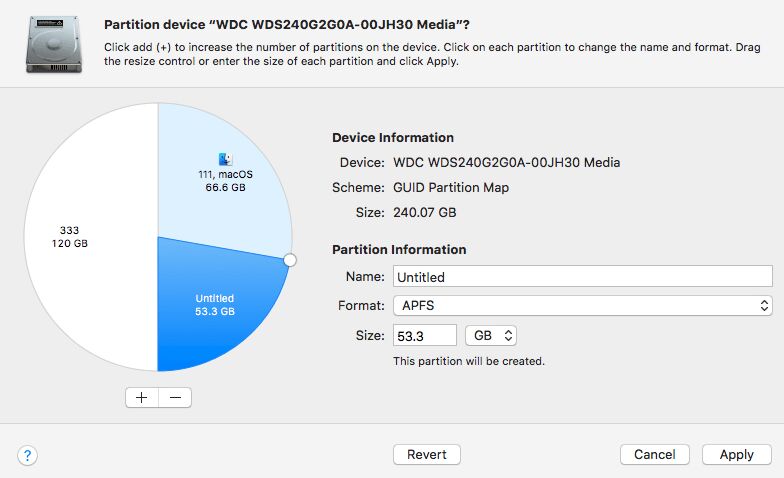
Task: Click the Untitled label in pie chart
Action: point(214,298)
